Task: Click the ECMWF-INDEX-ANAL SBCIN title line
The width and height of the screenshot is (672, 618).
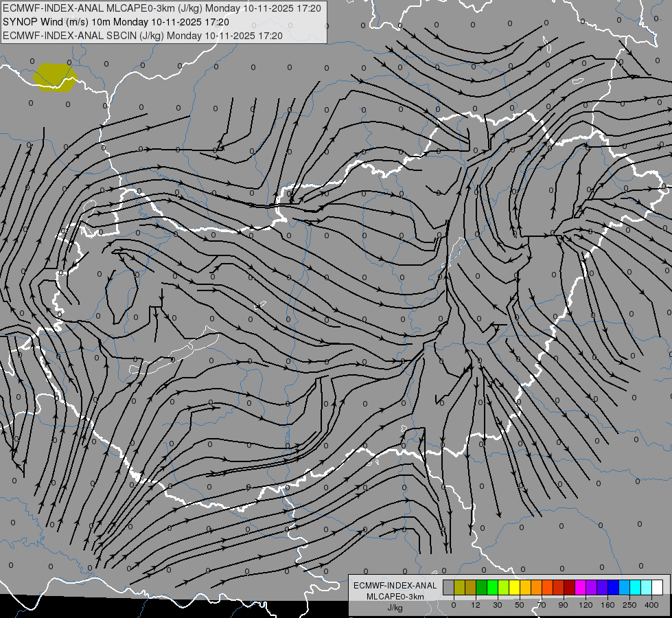Action: tap(143, 36)
